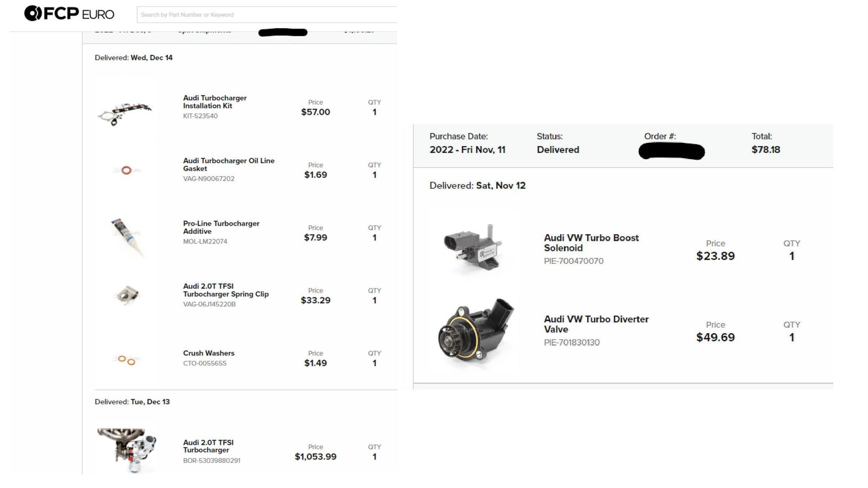The height and width of the screenshot is (488, 868).
Task: Click the crush washers product image
Action: [x=126, y=360]
